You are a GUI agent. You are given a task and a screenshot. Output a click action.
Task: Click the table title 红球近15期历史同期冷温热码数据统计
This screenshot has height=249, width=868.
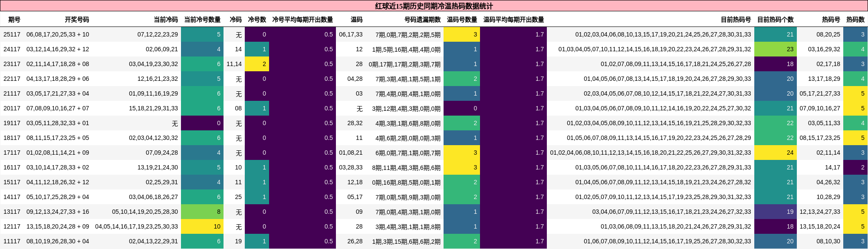[434, 6]
